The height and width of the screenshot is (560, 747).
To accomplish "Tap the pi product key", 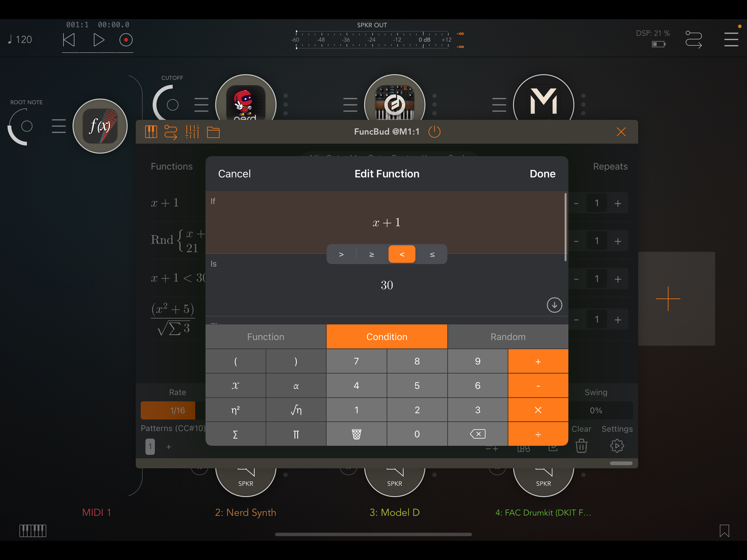I will [296, 434].
